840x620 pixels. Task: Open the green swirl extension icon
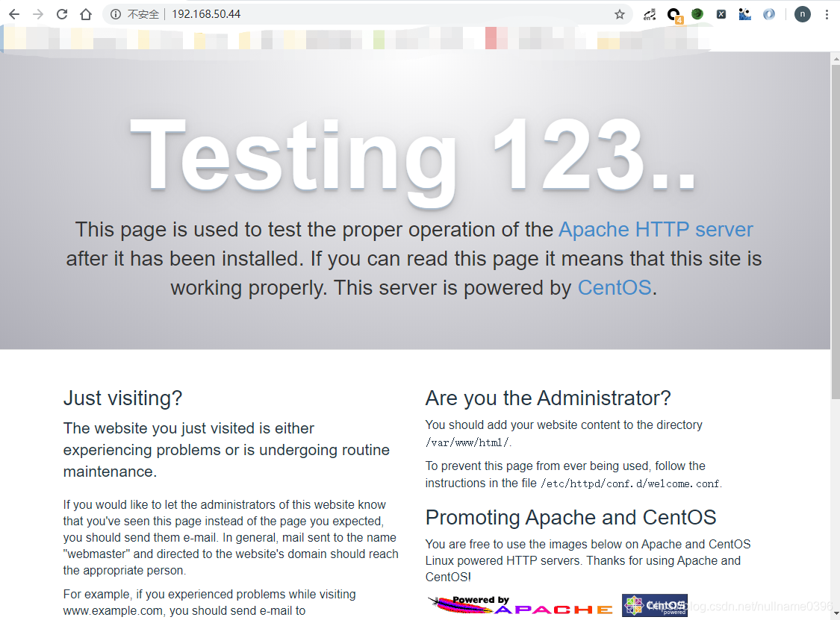point(697,14)
